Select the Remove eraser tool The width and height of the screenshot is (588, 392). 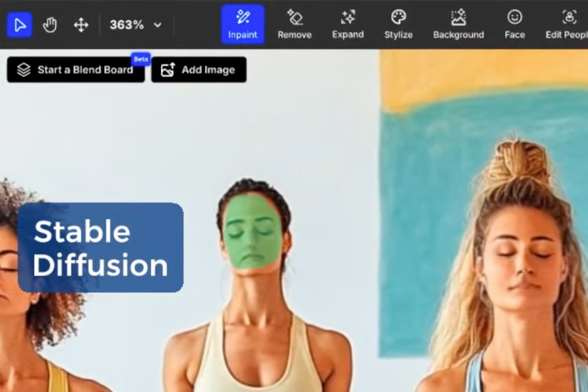(294, 24)
